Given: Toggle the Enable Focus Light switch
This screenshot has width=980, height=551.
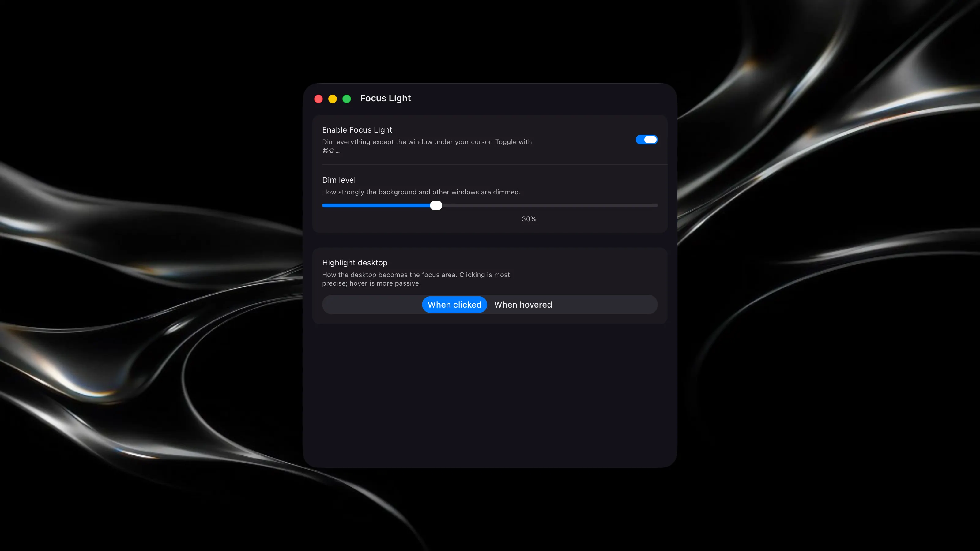Looking at the screenshot, I should pos(646,140).
